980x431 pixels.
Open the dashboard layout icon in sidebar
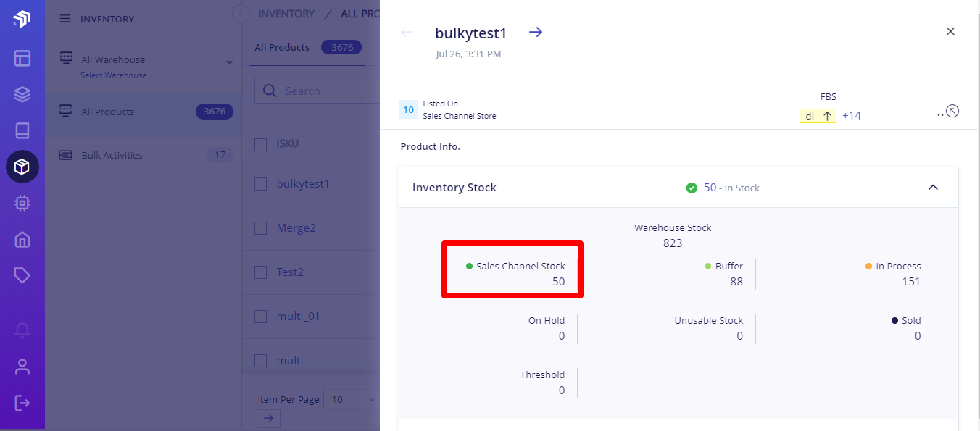(x=22, y=58)
